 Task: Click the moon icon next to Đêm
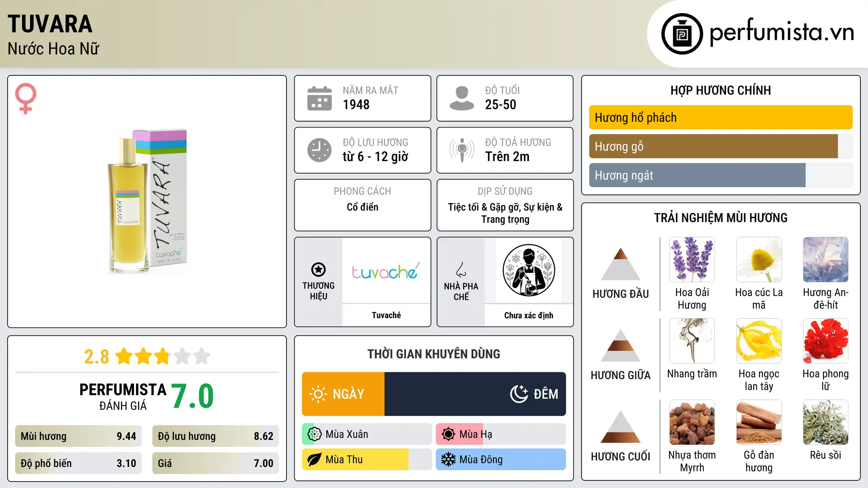519,394
